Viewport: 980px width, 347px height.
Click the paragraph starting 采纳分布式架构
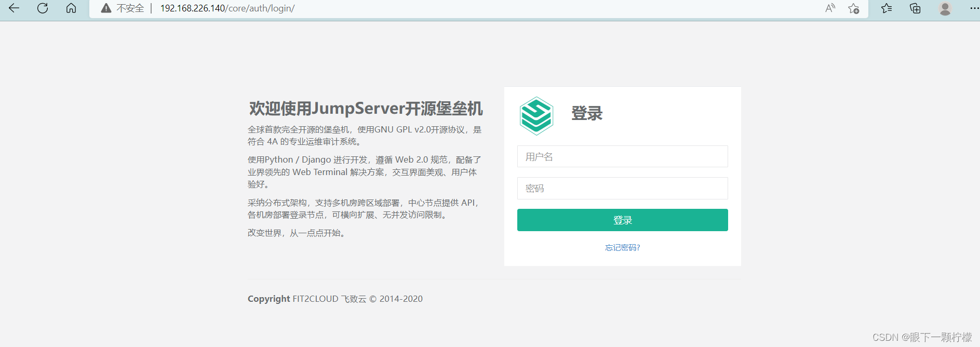click(x=365, y=209)
